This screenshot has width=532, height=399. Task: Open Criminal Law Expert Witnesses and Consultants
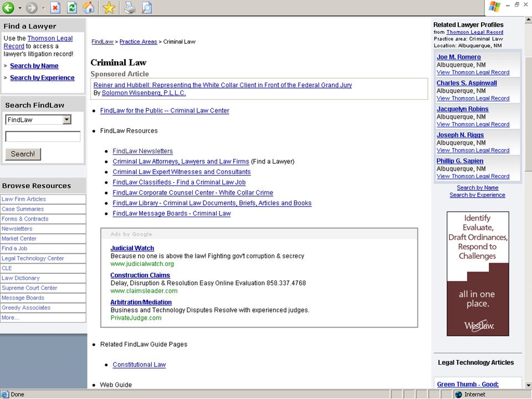182,172
